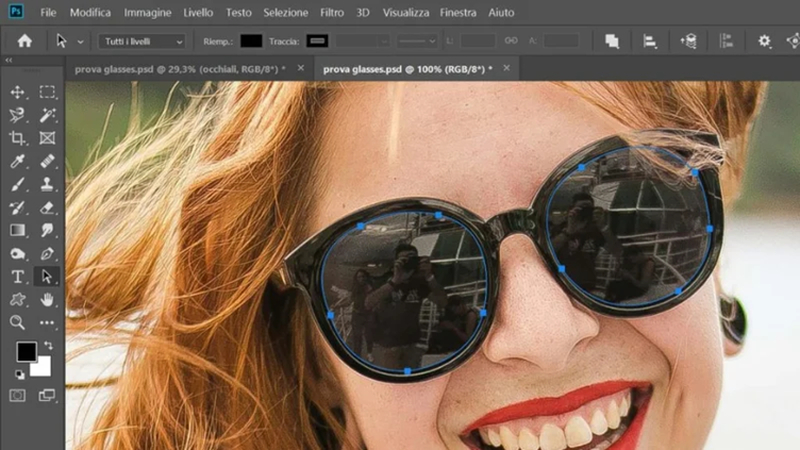
Task: Open the stroke line style dropdown
Action: click(x=417, y=41)
